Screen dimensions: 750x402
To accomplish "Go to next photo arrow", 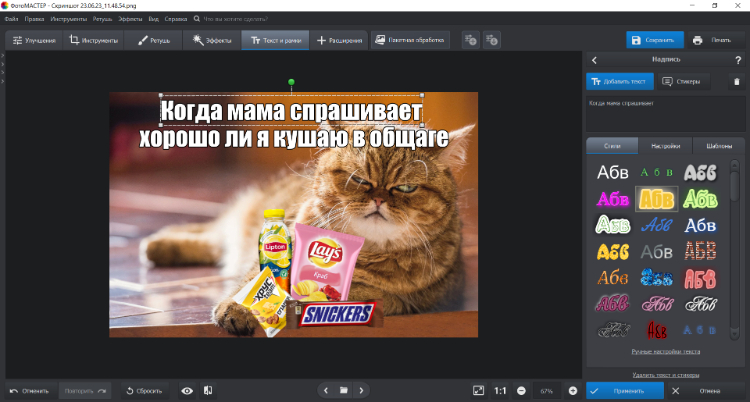I will point(361,391).
